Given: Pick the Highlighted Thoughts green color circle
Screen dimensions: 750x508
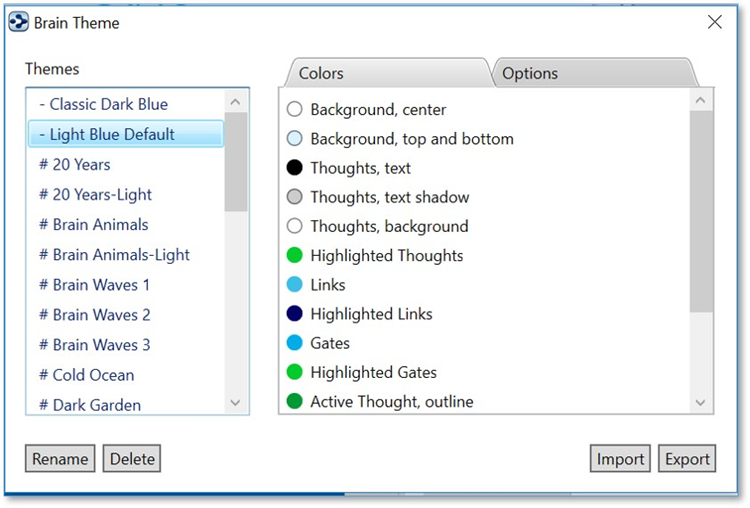Looking at the screenshot, I should [294, 256].
